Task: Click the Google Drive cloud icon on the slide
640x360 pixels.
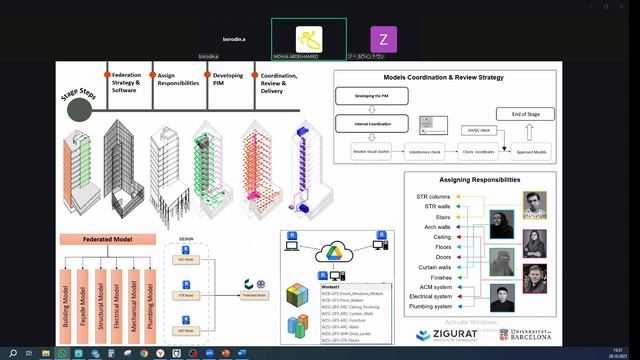Action: click(x=334, y=252)
